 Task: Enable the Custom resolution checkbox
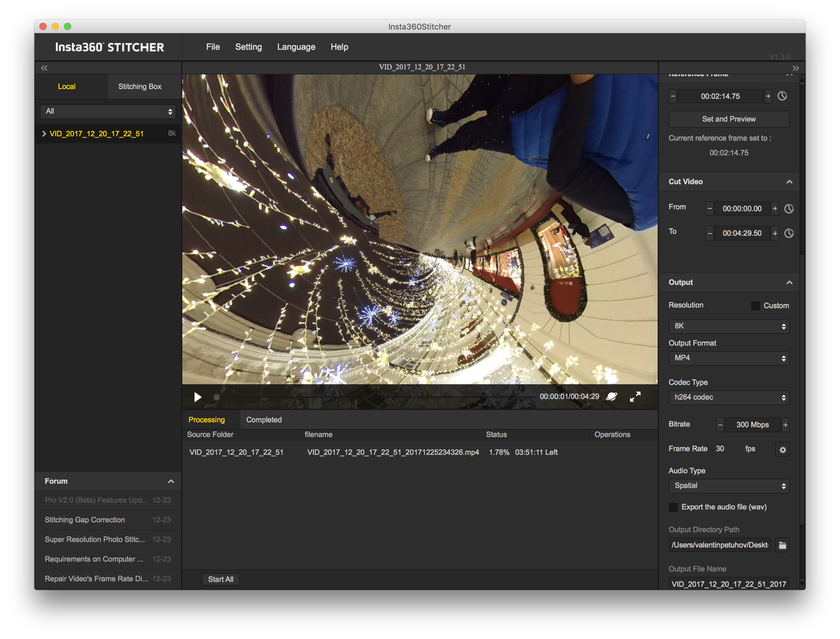point(755,306)
